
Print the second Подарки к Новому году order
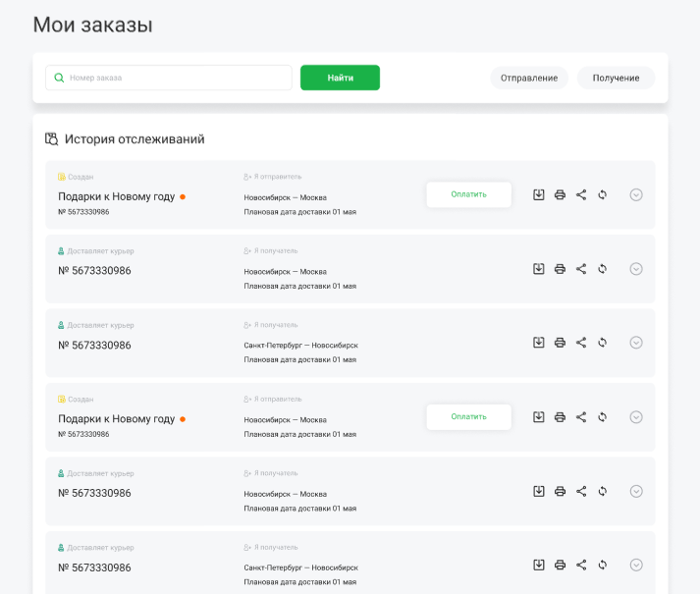point(560,417)
